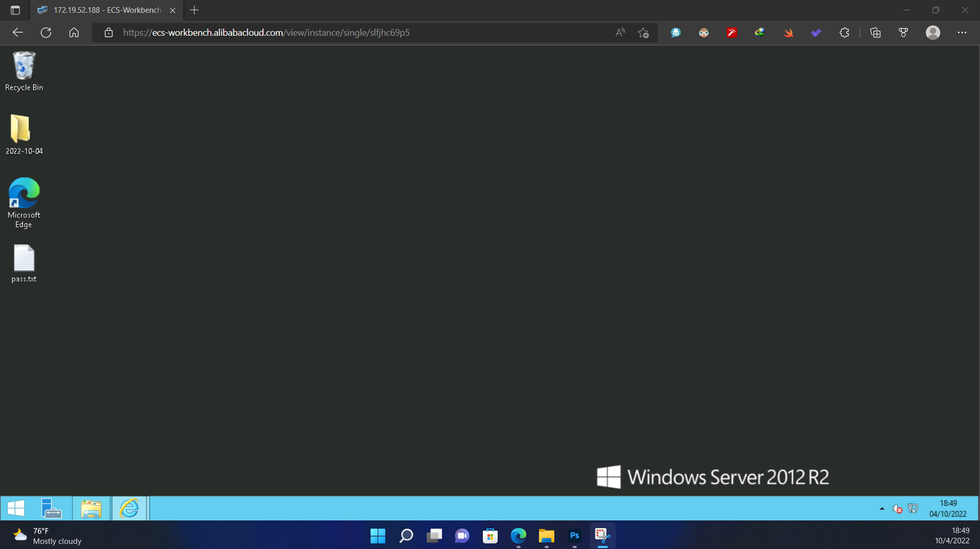Show hidden icons in the remote tray
Image resolution: width=980 pixels, height=549 pixels.
pos(881,509)
